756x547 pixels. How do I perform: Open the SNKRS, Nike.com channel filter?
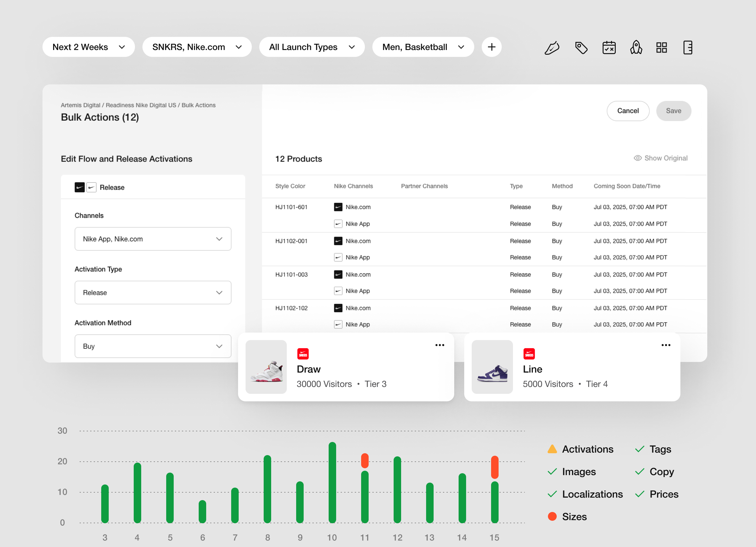[197, 47]
